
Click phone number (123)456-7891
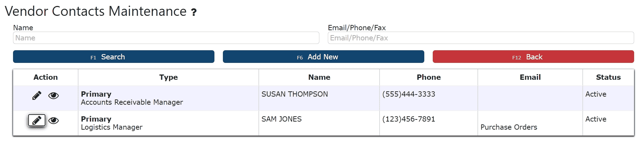(408, 119)
